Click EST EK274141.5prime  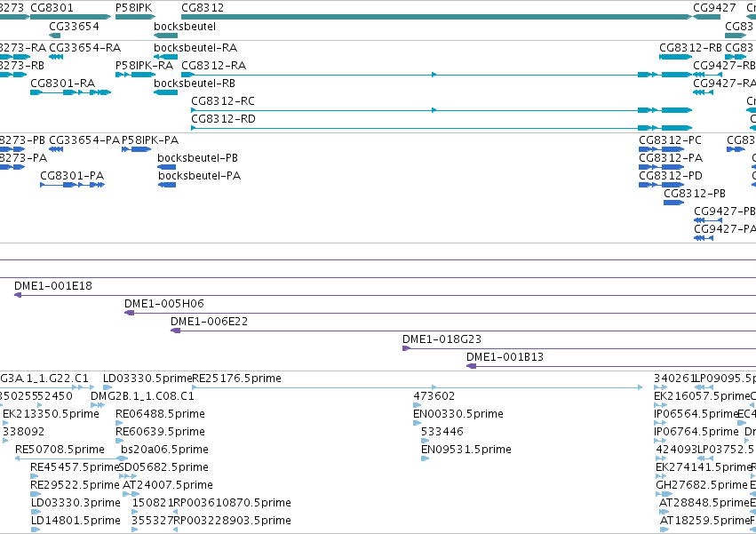pos(703,468)
